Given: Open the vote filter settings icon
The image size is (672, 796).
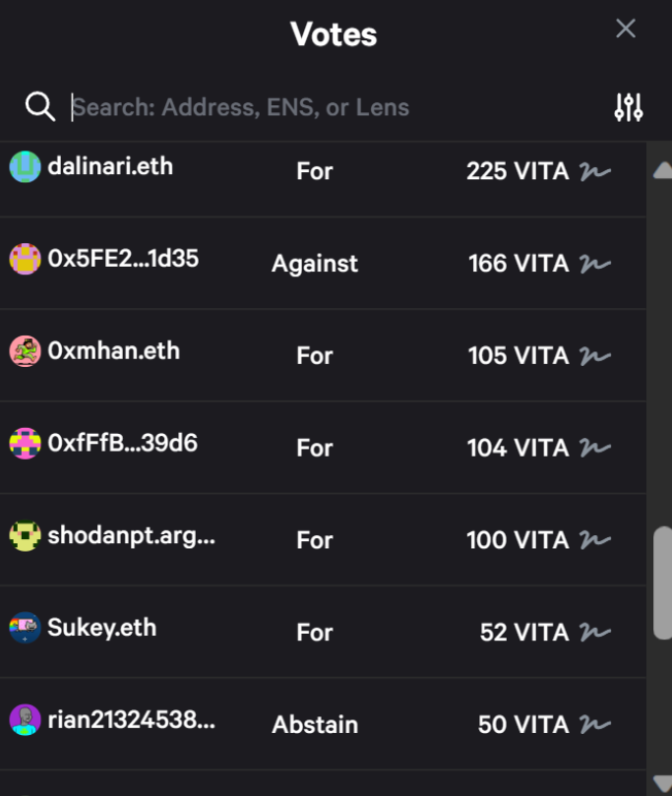Looking at the screenshot, I should point(628,107).
